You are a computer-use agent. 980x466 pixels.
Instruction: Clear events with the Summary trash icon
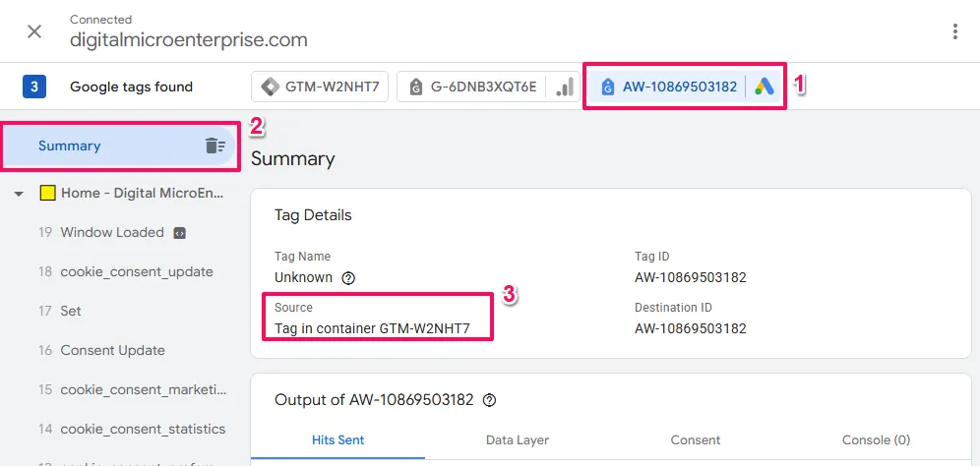coord(214,146)
